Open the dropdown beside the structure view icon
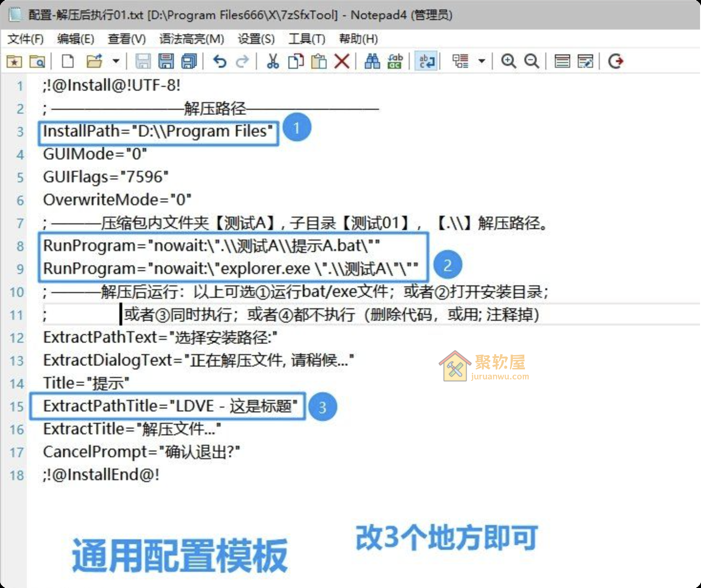This screenshot has height=588, width=701. tap(482, 61)
